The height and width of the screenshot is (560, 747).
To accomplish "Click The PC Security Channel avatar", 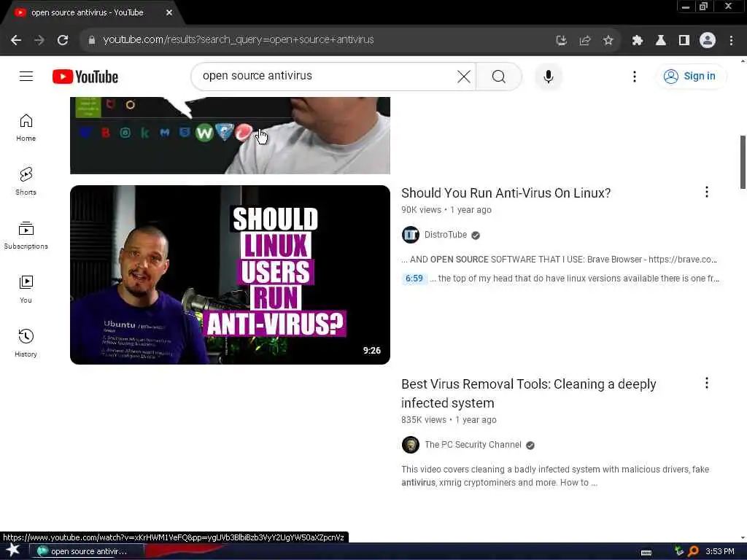I will (x=410, y=445).
